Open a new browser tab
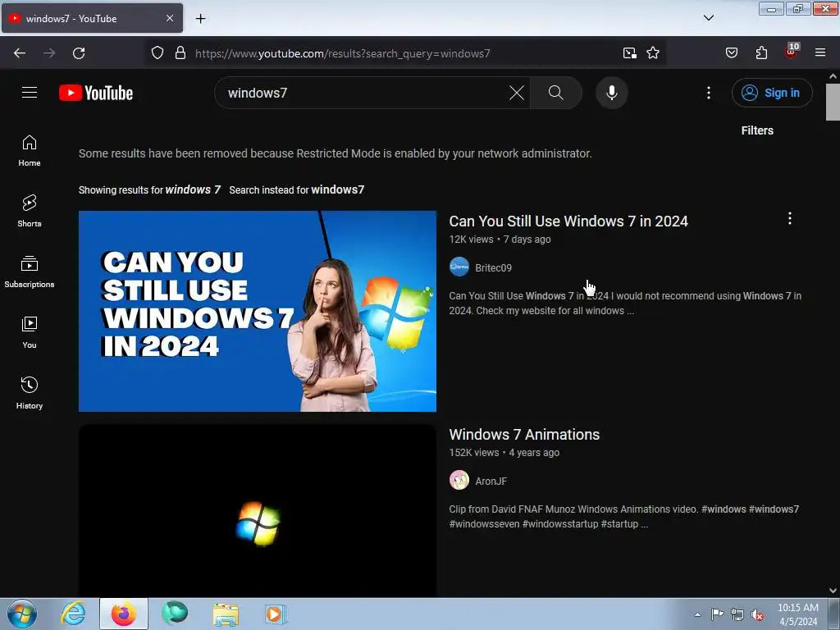Image resolution: width=840 pixels, height=630 pixels. [200, 19]
